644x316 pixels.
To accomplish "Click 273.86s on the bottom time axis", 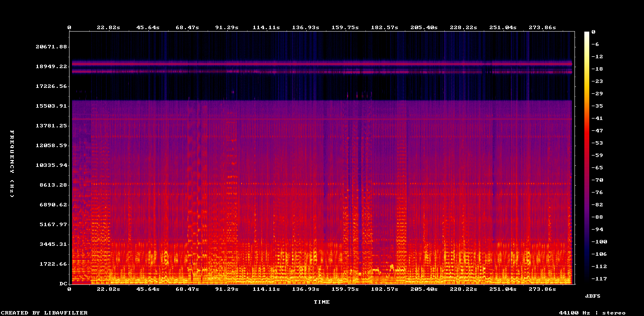I will tap(542, 289).
